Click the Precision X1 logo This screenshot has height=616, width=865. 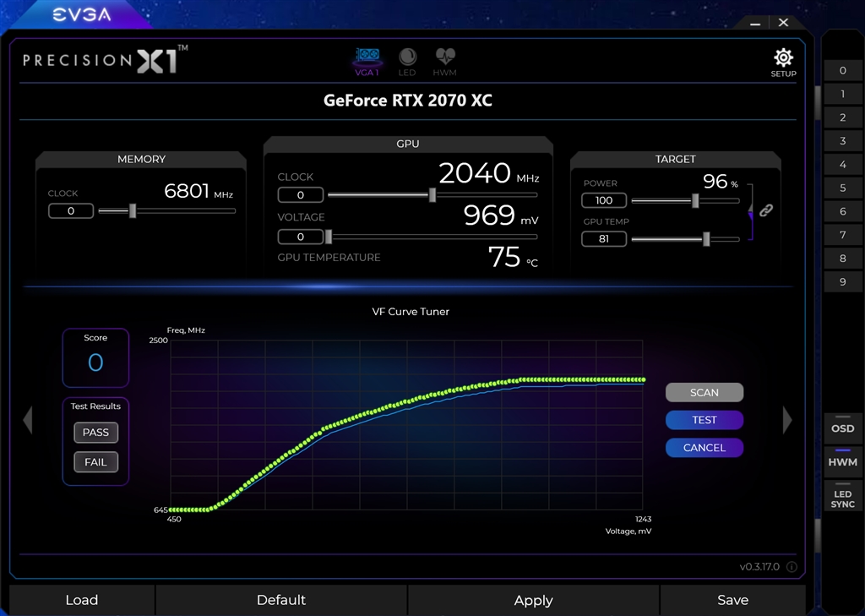point(105,59)
